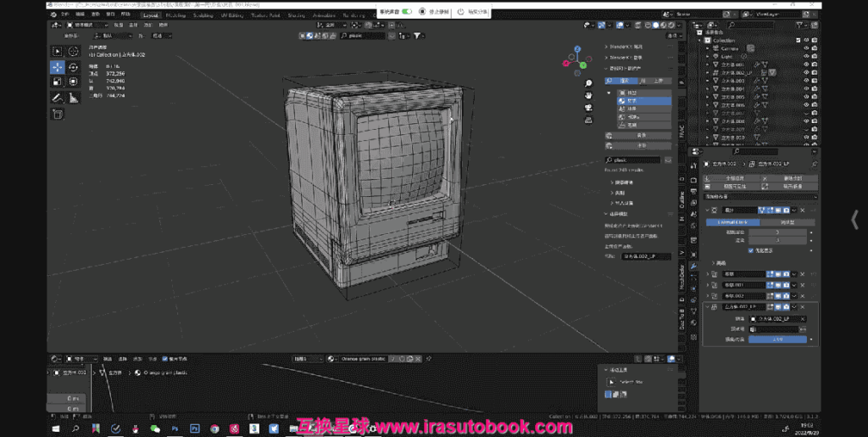
Task: Open the Layout workspace tab
Action: pyautogui.click(x=150, y=15)
